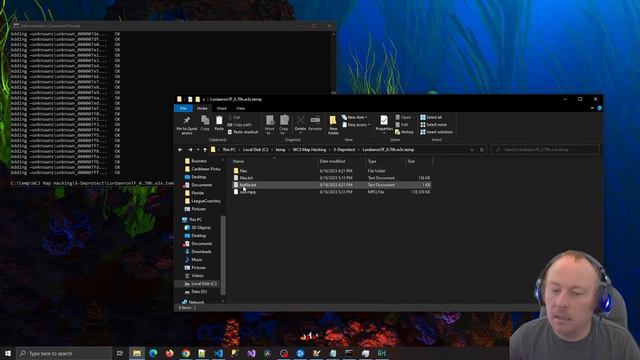Create a New folder from the ribbon
The image size is (640, 360).
tap(333, 125)
